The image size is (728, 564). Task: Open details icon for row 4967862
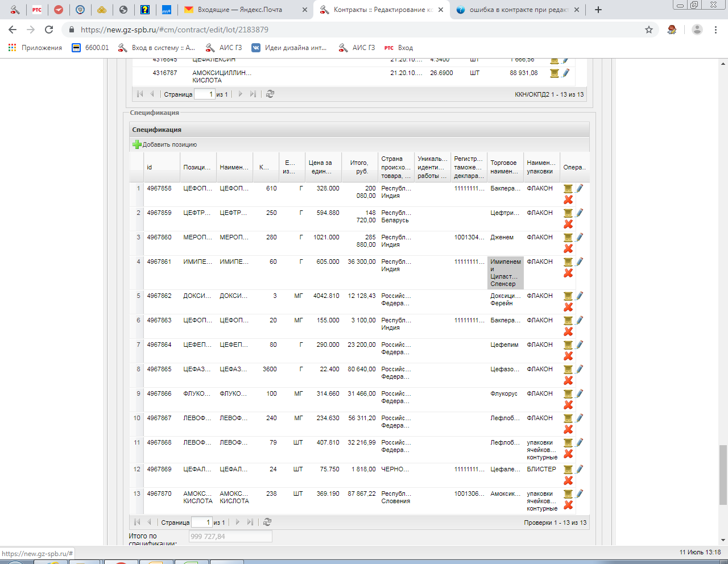(x=568, y=296)
